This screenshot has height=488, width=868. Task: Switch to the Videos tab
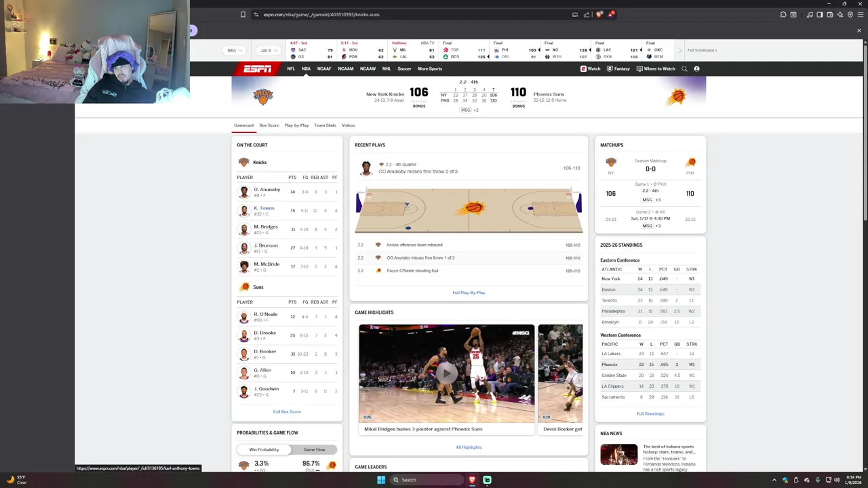(348, 125)
